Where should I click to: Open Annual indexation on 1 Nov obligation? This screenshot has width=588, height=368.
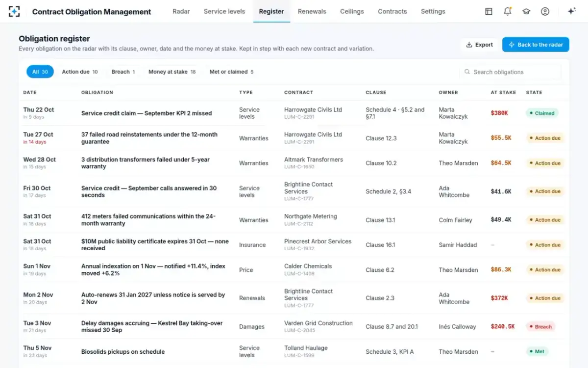pos(294,270)
